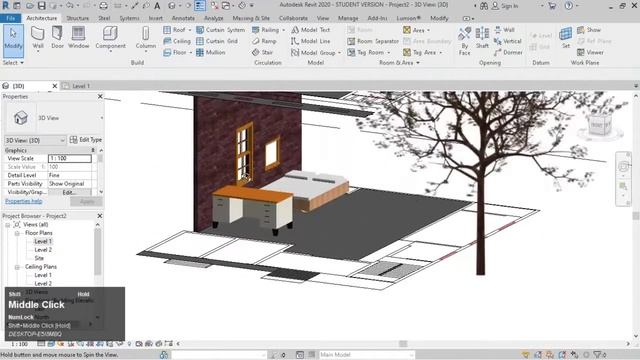Select the Column tool

145,38
